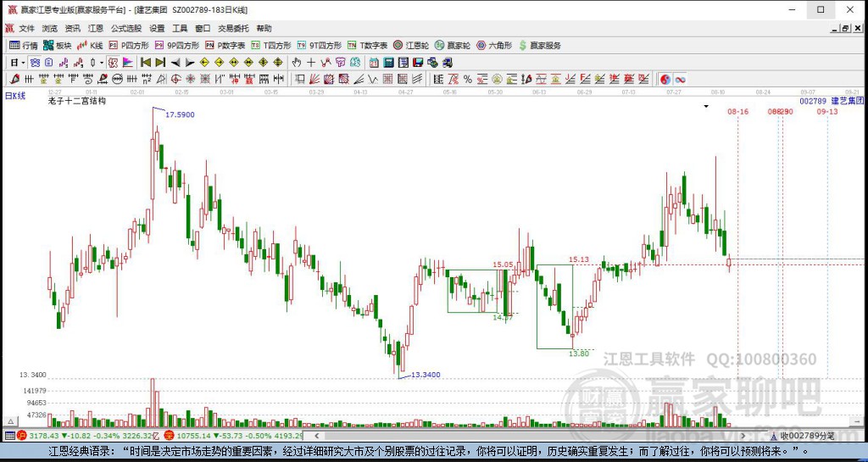Viewport: 868px width, 462px height.
Task: Click the red fan lines tool icon
Action: click(314, 79)
